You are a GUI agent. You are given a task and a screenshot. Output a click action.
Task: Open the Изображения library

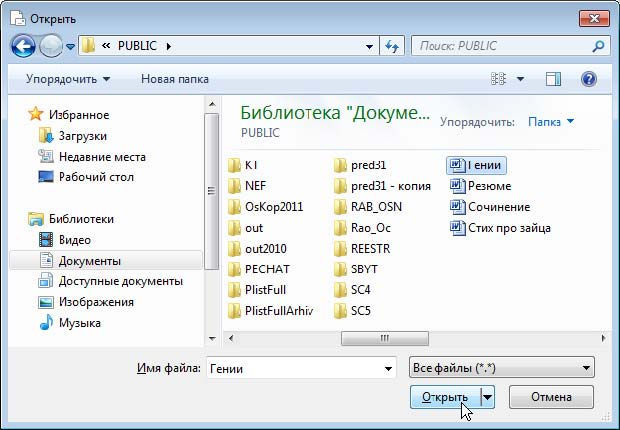click(86, 302)
